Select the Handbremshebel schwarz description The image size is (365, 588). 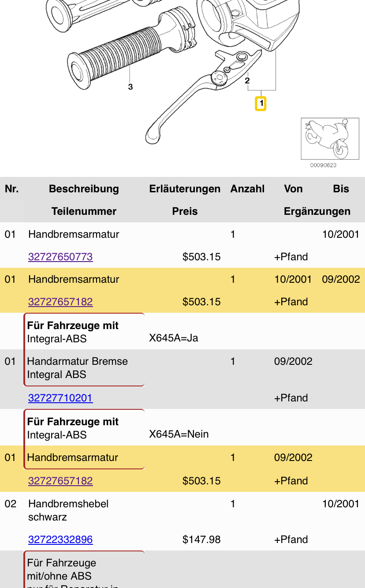point(68,510)
